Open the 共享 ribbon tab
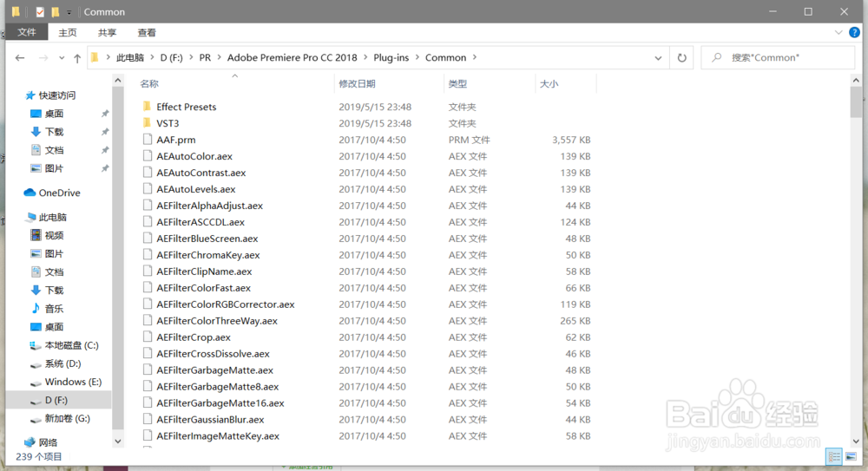The width and height of the screenshot is (868, 471). click(107, 33)
